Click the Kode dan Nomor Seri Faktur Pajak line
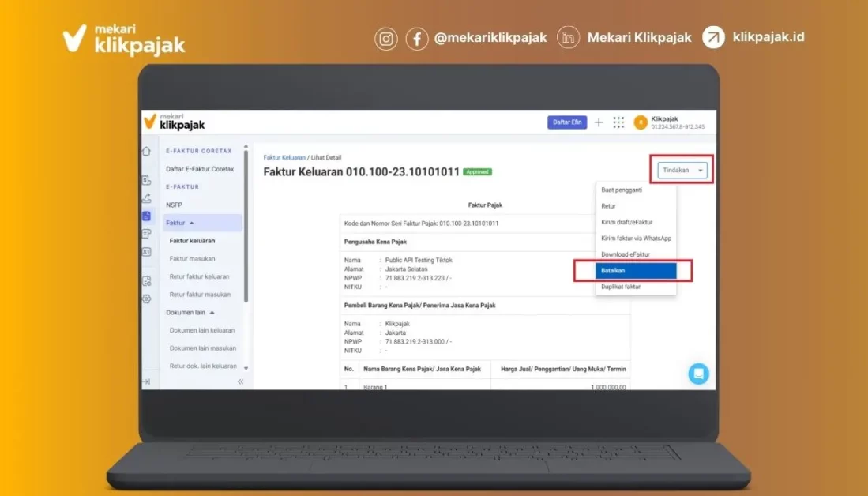The width and height of the screenshot is (868, 496). (x=421, y=224)
